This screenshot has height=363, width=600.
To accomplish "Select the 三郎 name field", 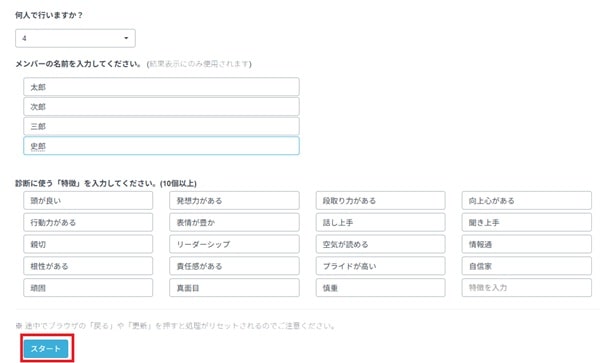I will coord(161,126).
